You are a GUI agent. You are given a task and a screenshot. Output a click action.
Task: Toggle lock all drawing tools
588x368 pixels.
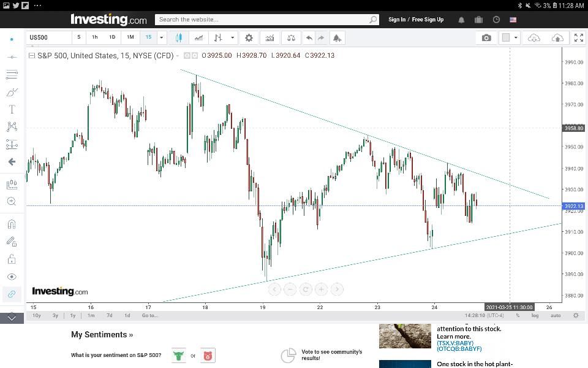[12, 259]
